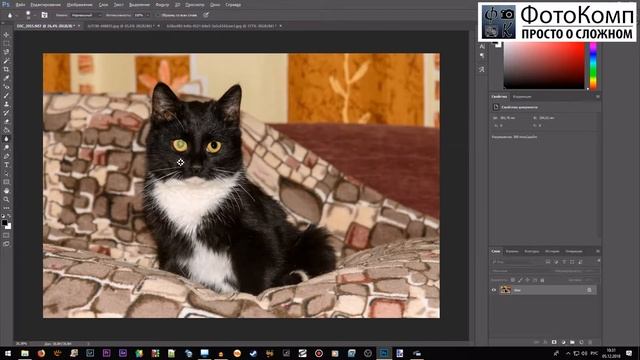Select the Clone Stamp tool
This screenshot has width=640, height=360.
click(6, 104)
